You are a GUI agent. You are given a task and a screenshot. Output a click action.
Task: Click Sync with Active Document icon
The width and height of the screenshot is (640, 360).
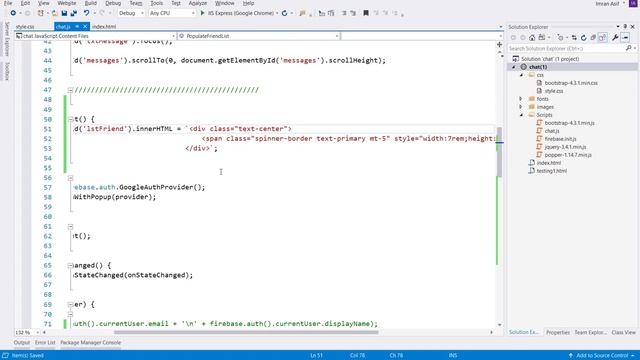574,38
